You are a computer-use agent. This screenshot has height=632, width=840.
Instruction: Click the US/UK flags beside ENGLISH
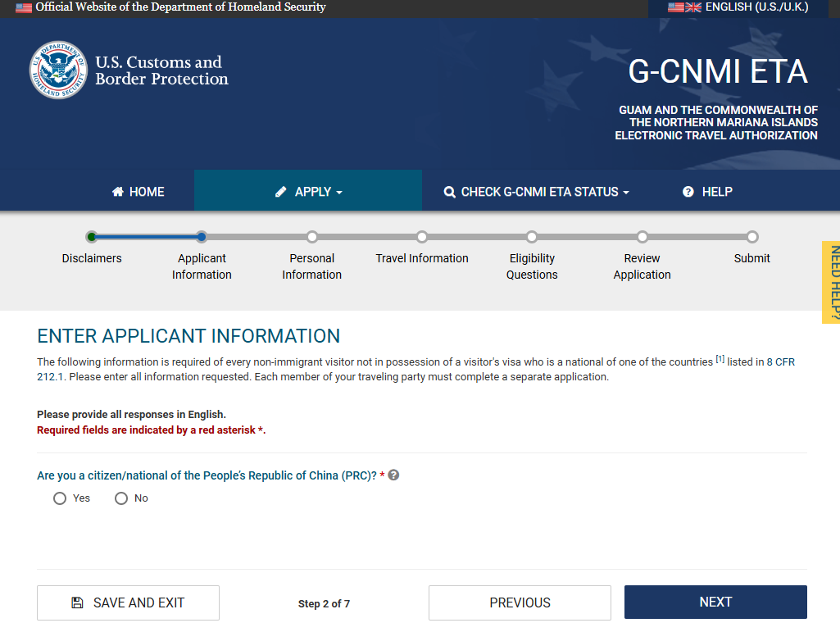click(x=684, y=7)
